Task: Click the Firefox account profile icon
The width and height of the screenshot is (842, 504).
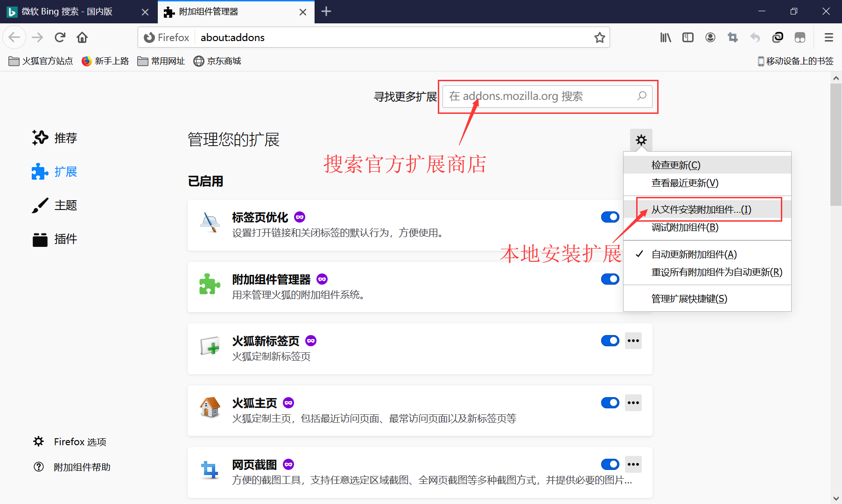Action: coord(710,37)
